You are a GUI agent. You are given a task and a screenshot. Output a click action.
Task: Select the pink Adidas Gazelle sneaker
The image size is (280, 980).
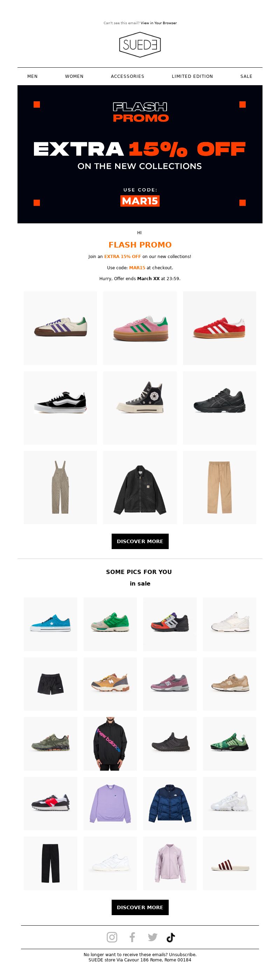140,328
